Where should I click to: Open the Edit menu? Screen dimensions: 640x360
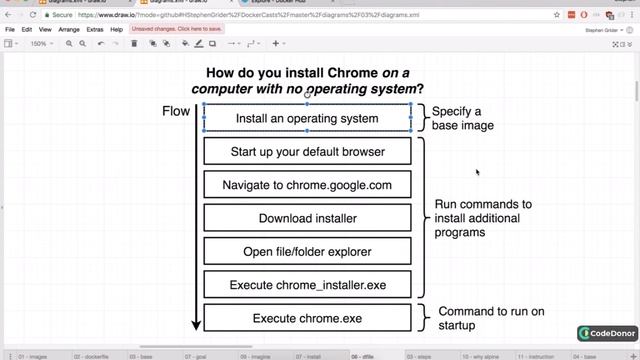coord(27,29)
